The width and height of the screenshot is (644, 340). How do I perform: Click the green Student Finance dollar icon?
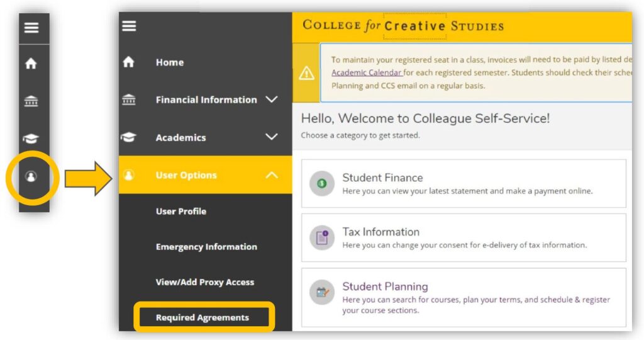pos(322,183)
